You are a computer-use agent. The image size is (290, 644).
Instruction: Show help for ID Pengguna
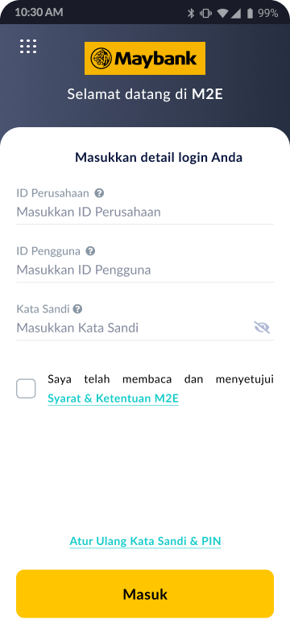pyautogui.click(x=90, y=251)
